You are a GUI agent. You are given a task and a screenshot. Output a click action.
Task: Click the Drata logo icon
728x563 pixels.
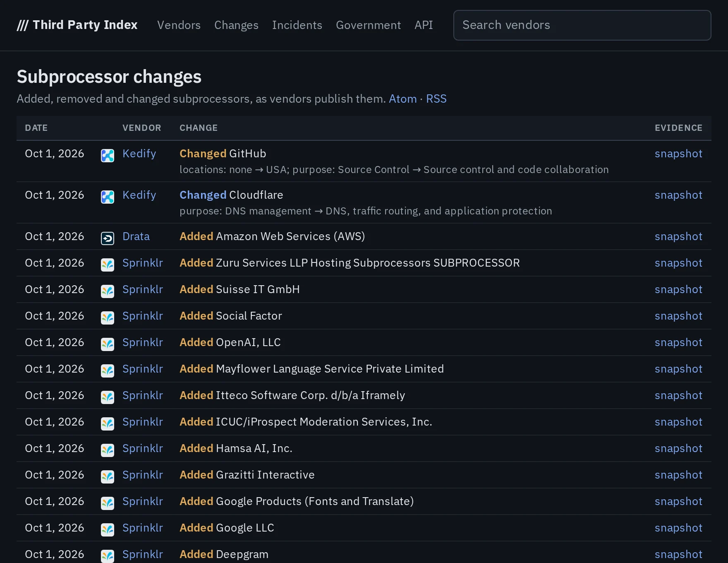coord(108,238)
